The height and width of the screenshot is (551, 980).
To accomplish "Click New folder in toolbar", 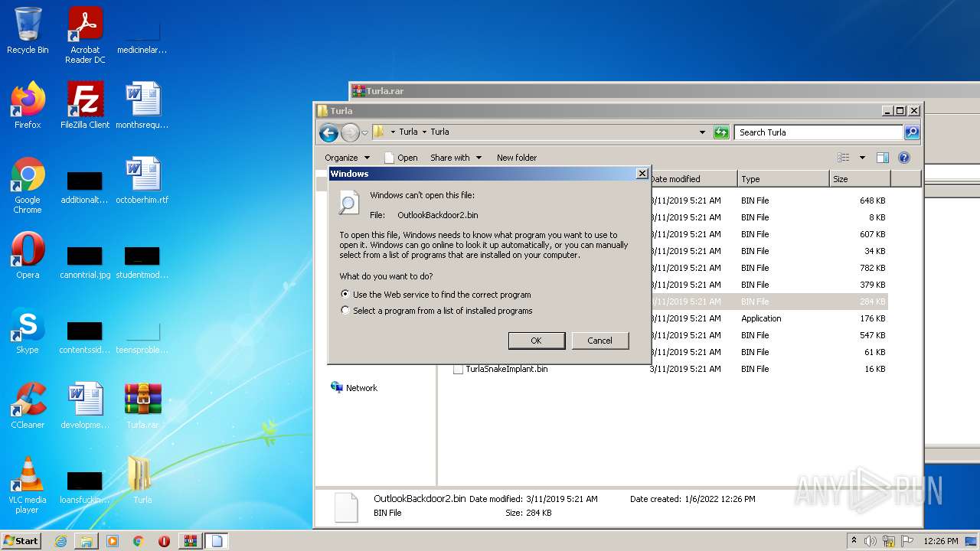I will click(517, 158).
